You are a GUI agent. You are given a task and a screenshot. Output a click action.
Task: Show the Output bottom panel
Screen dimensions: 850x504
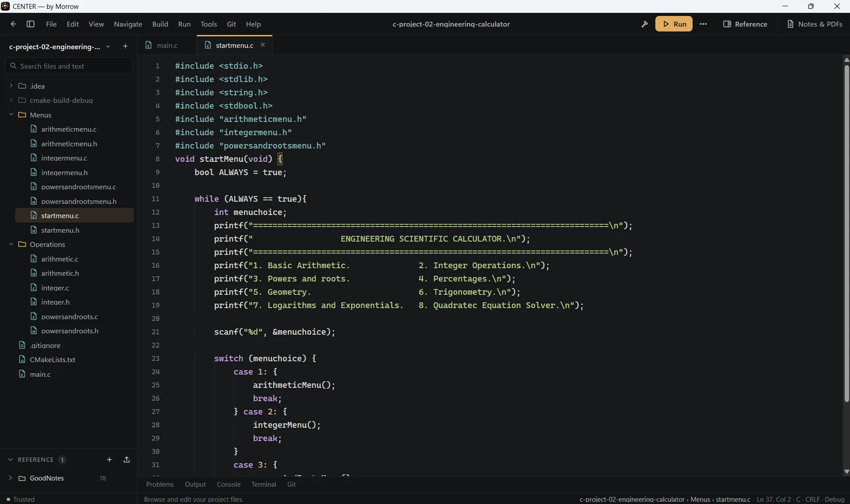195,484
